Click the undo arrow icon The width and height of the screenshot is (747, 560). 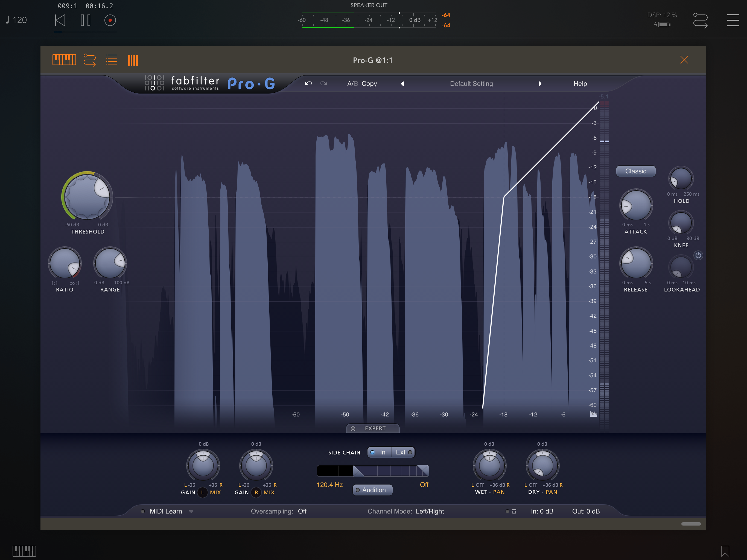tap(308, 83)
